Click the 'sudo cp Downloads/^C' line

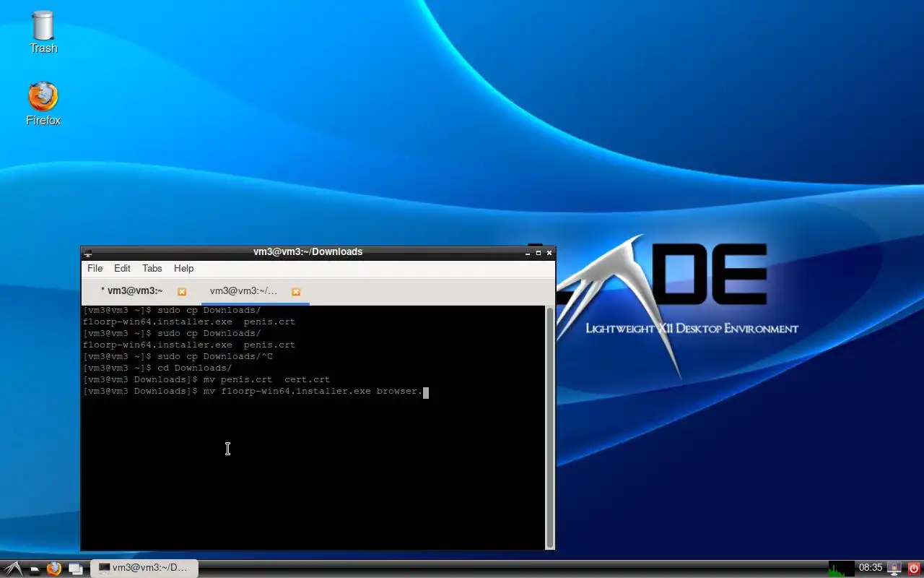[x=178, y=357]
